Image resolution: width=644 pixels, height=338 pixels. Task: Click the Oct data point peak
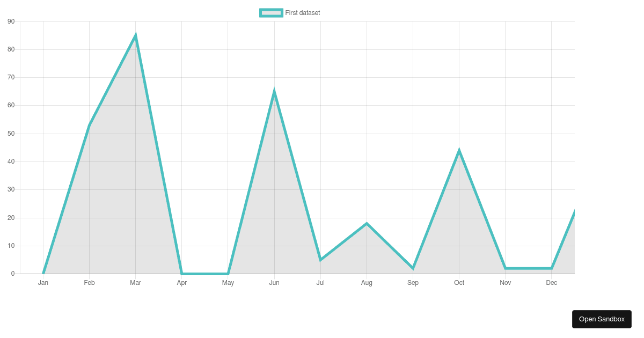pyautogui.click(x=459, y=151)
